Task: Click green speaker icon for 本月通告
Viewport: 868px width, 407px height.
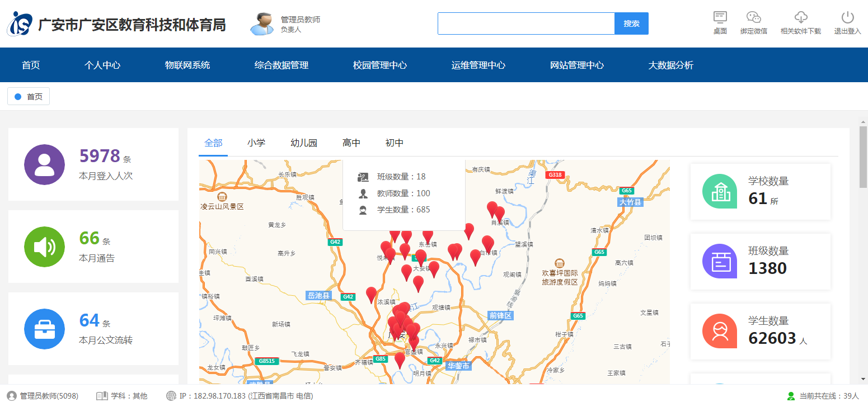Action: point(45,247)
